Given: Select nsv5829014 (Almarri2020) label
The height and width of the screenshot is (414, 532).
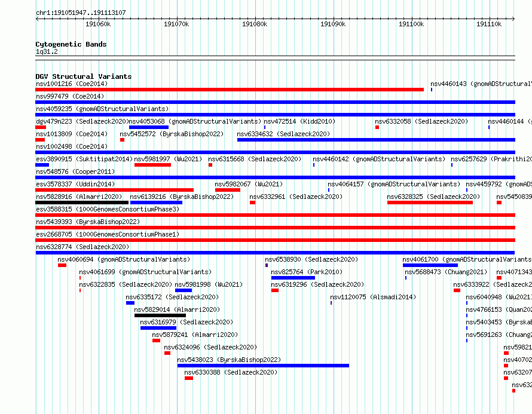Looking at the screenshot, I should coord(177,309).
